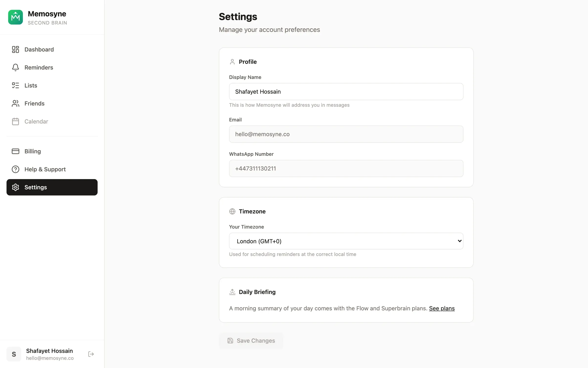
Task: Click the Lists checklist icon
Action: coord(15,85)
